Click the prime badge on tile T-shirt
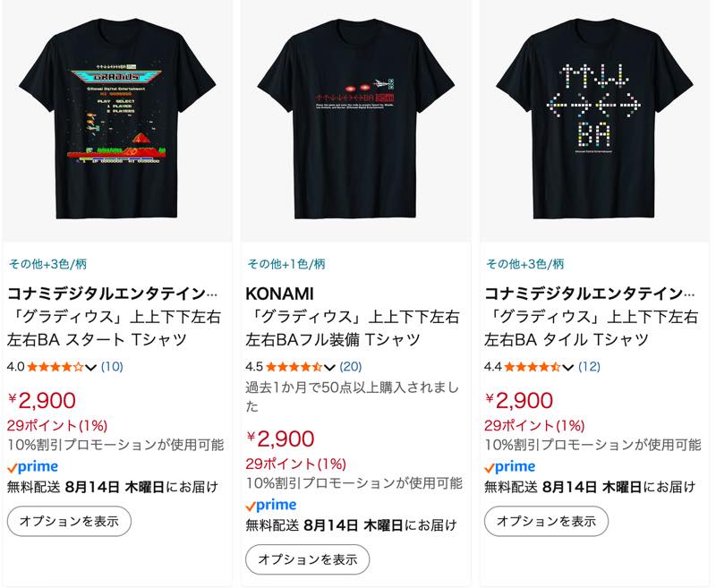This screenshot has width=716, height=588. 509,467
